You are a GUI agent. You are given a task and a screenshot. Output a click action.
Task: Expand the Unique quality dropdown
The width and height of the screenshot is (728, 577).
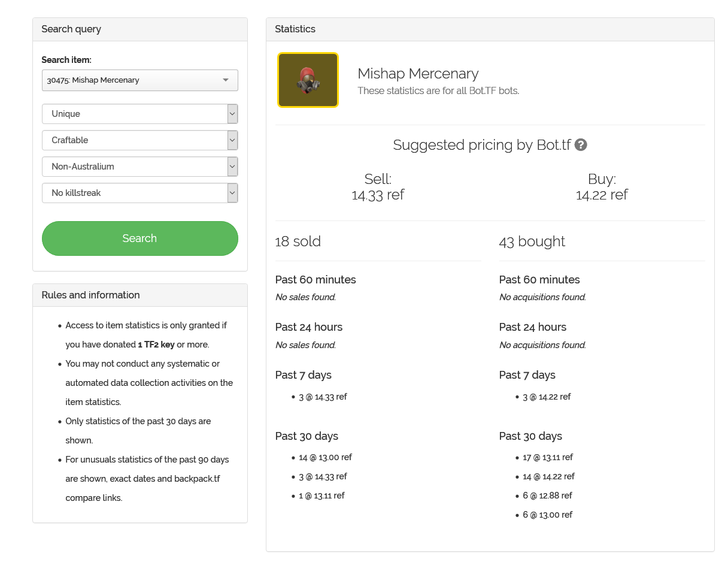(x=139, y=114)
